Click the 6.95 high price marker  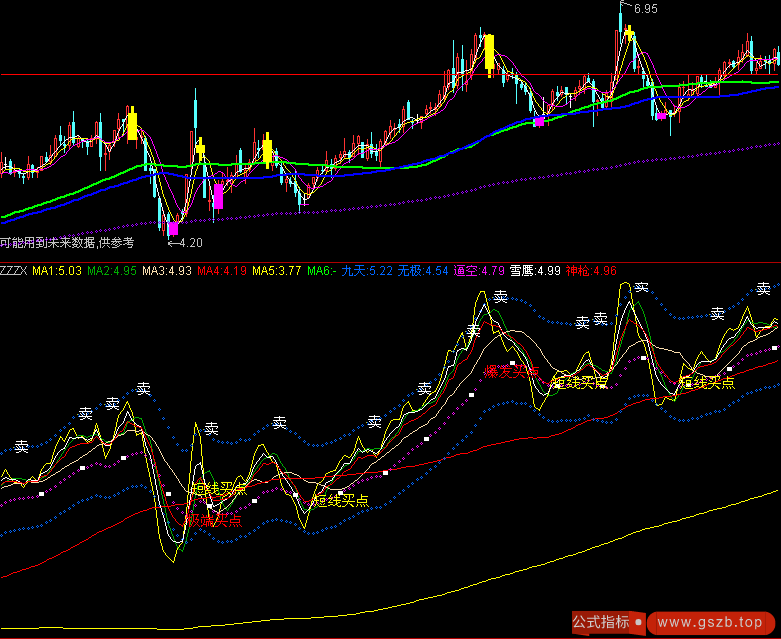coord(645,9)
